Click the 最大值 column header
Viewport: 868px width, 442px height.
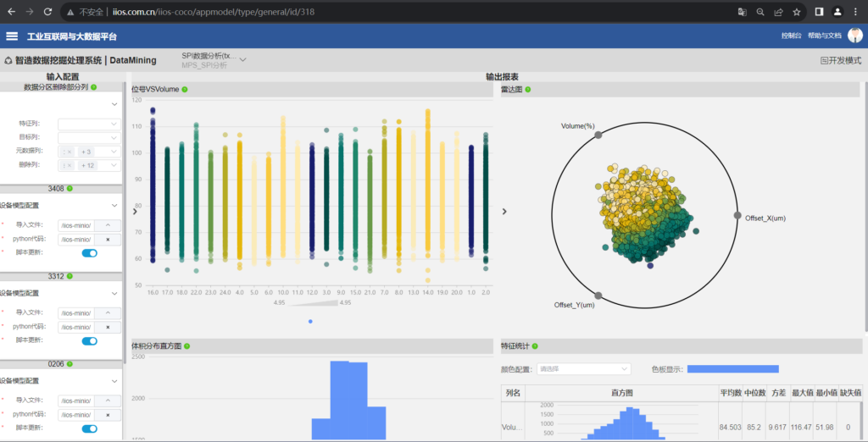[x=802, y=393]
